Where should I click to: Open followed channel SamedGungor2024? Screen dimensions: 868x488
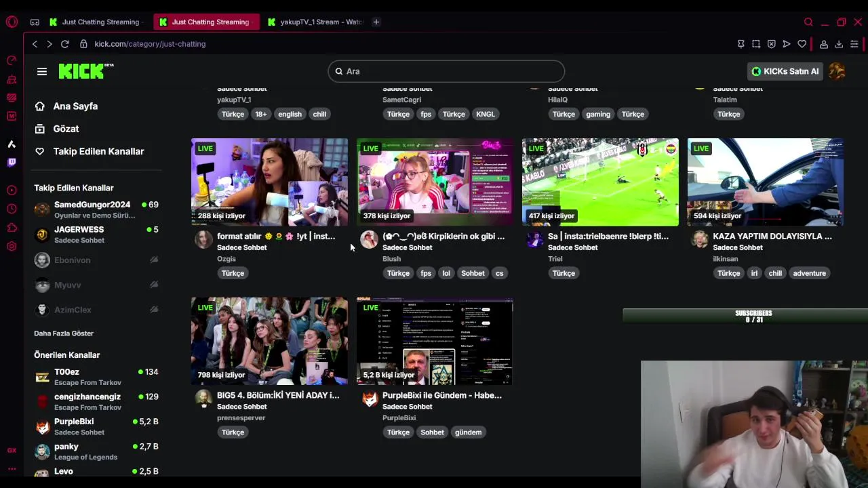[x=96, y=209]
